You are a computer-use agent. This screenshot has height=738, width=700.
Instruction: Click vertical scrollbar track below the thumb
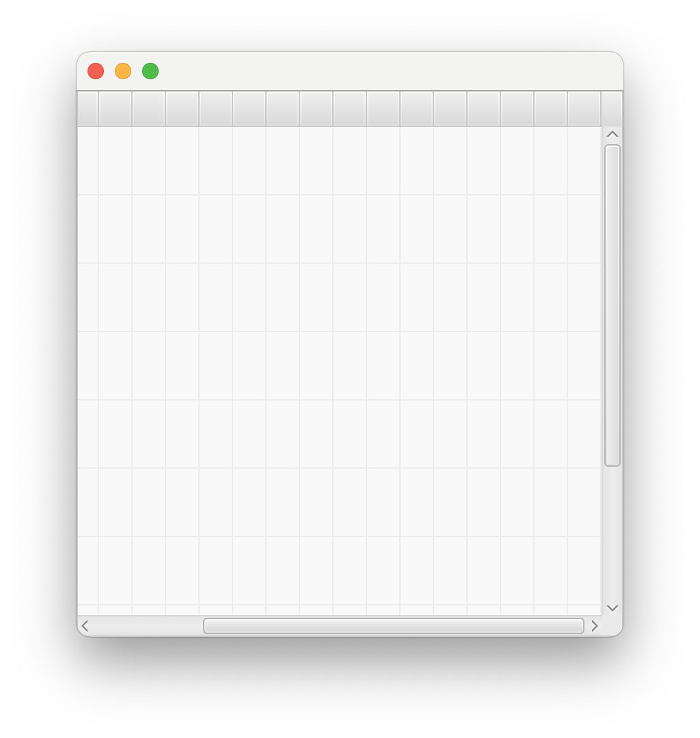612,533
